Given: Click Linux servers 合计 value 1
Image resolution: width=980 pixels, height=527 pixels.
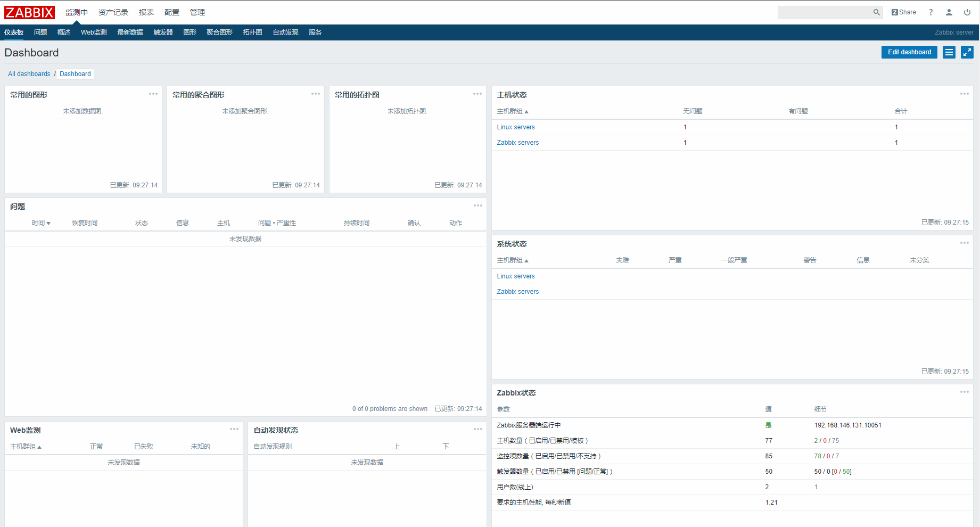Looking at the screenshot, I should point(896,127).
